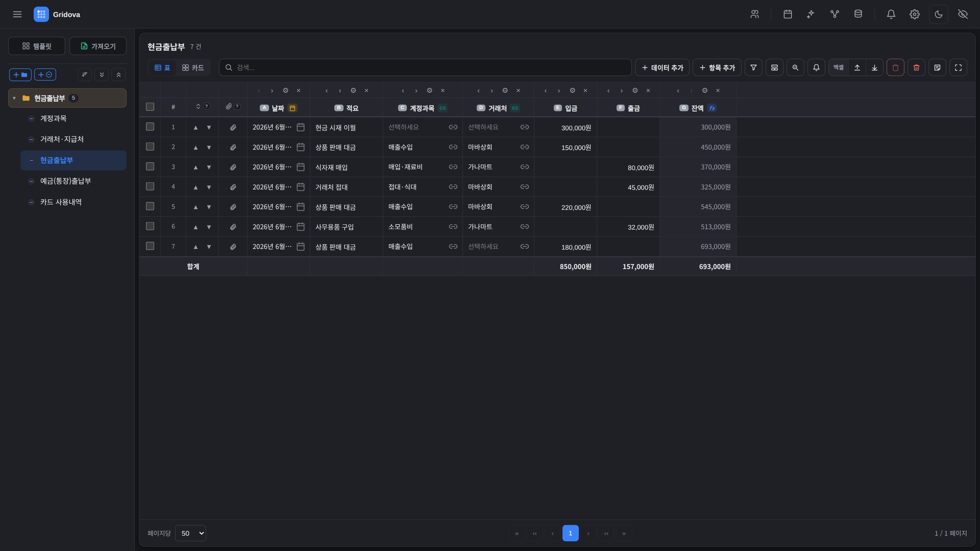Click the add table button in sidebar

click(45, 74)
